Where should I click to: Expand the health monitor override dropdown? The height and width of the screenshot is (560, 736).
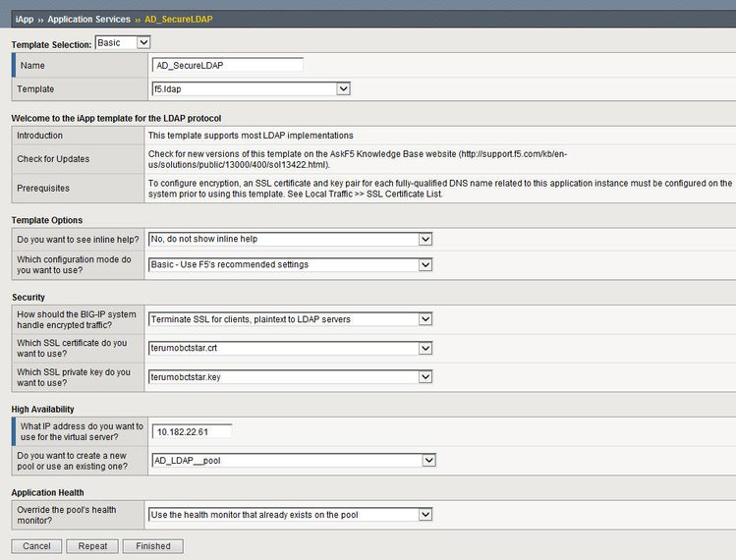[x=290, y=514]
